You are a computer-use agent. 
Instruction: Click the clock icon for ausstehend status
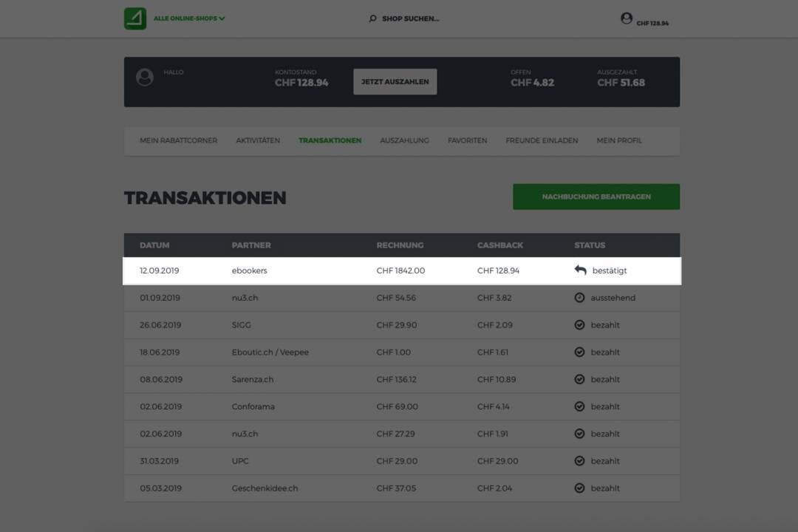click(x=579, y=298)
